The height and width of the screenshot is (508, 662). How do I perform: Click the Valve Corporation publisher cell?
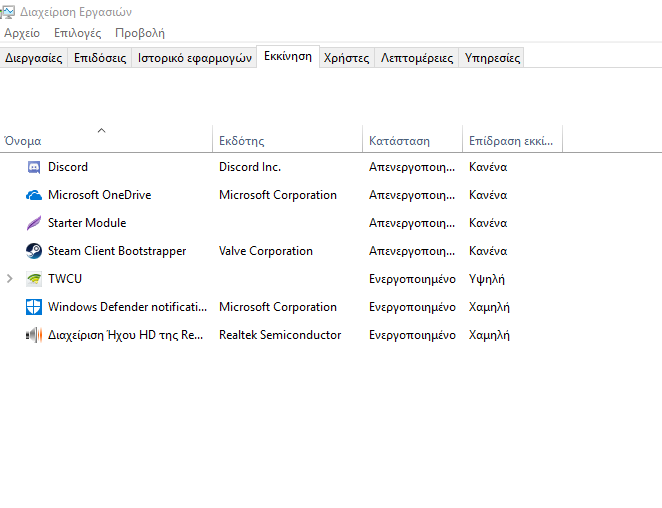coord(266,251)
